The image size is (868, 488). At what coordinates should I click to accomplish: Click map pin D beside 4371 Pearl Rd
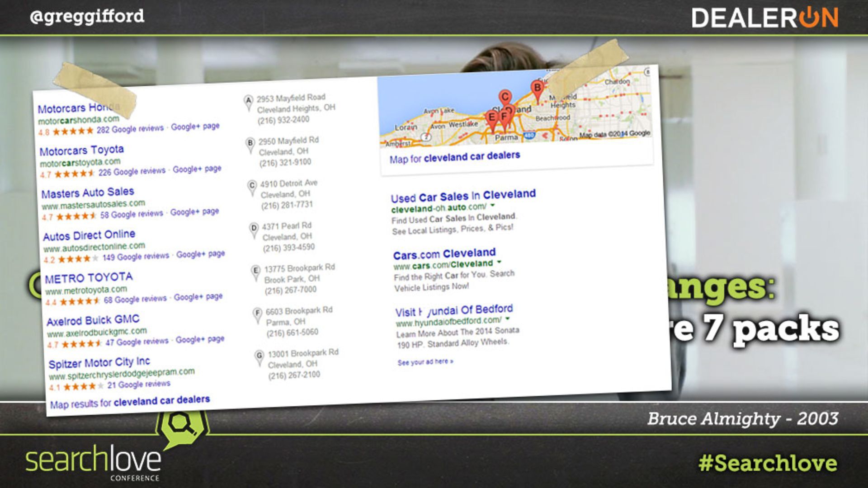click(x=254, y=230)
